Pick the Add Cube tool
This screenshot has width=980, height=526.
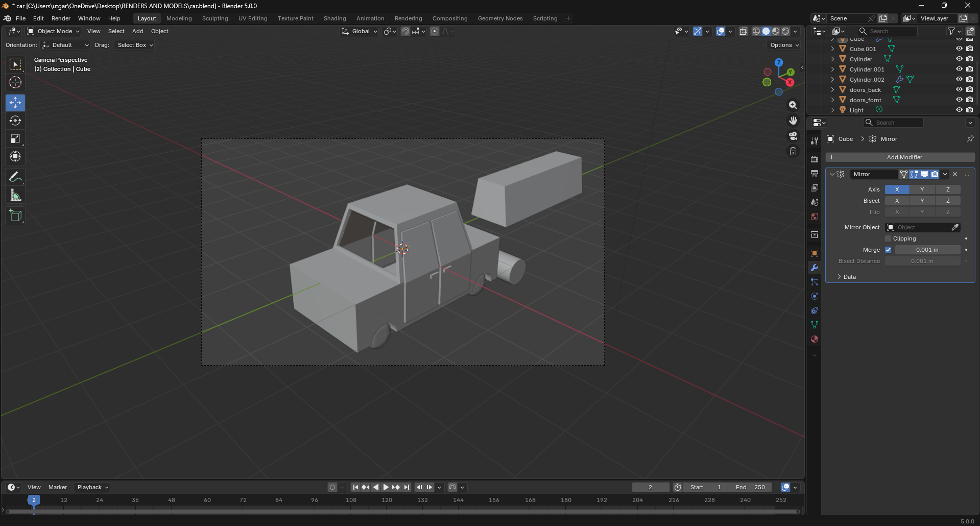15,216
